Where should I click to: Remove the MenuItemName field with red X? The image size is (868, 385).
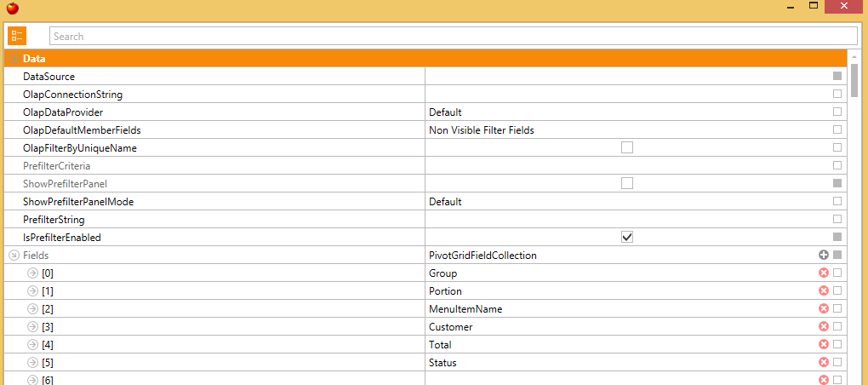point(824,308)
